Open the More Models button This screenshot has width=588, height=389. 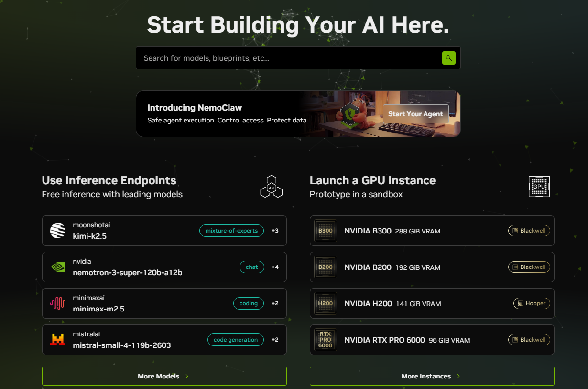click(x=164, y=376)
